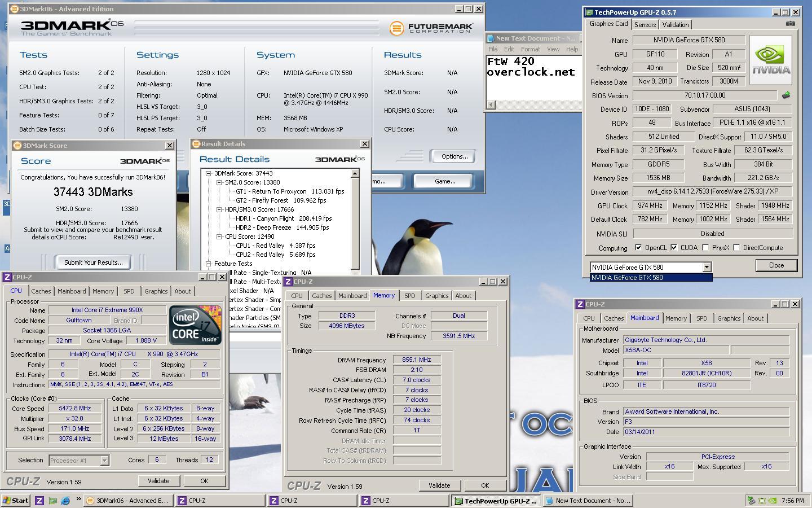The image size is (812, 508).
Task: Select the 'GT1 - Return To Proxycon' row
Action: 290,191
